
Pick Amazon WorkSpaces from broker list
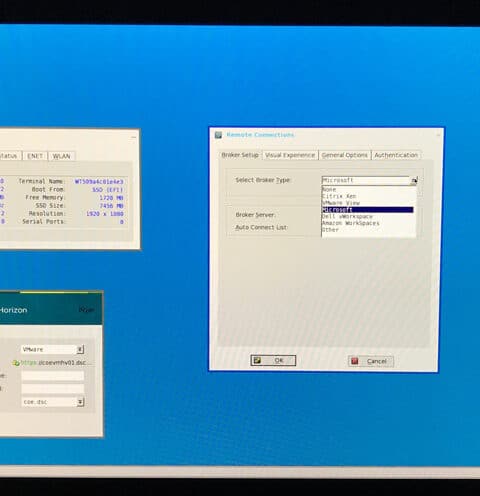pos(351,223)
